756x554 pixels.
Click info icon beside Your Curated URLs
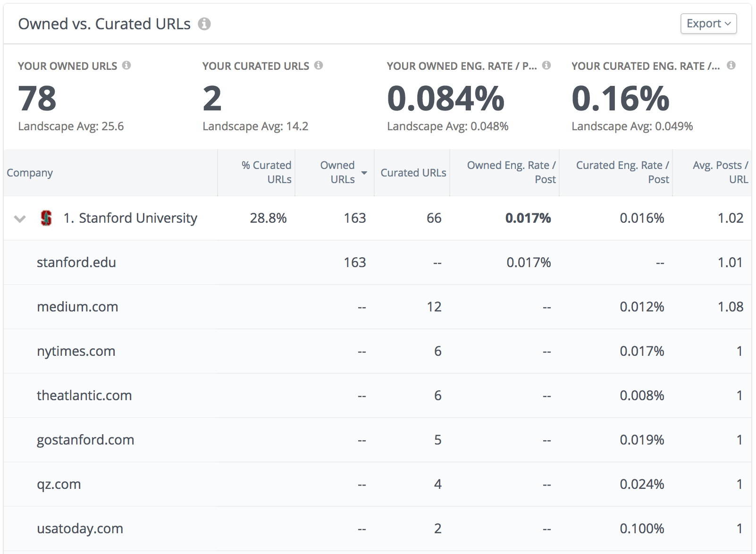319,65
